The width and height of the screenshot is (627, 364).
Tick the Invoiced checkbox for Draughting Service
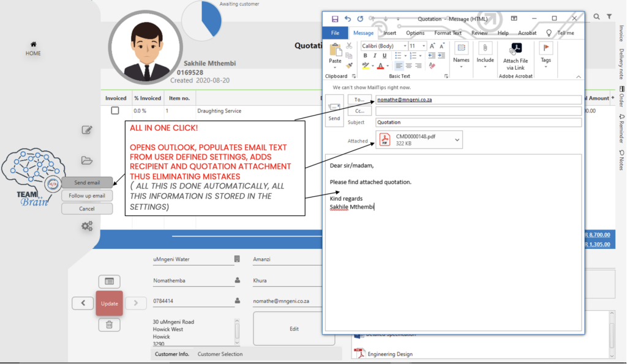click(115, 111)
